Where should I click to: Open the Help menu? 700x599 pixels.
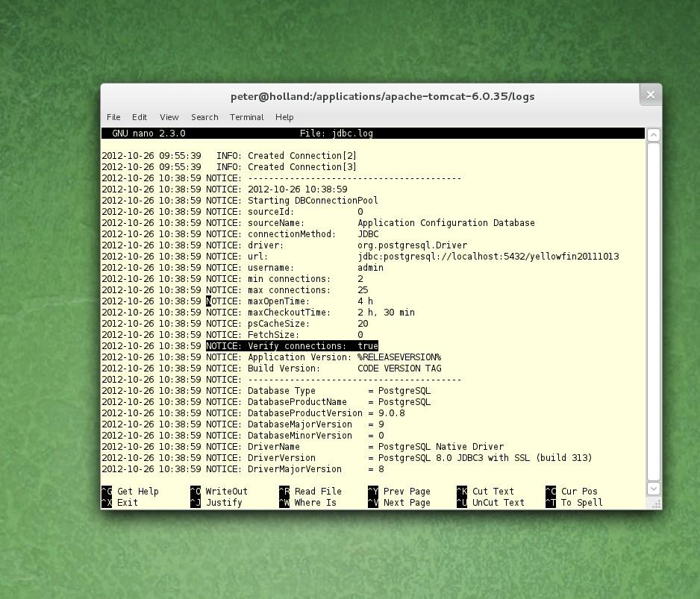tap(284, 117)
